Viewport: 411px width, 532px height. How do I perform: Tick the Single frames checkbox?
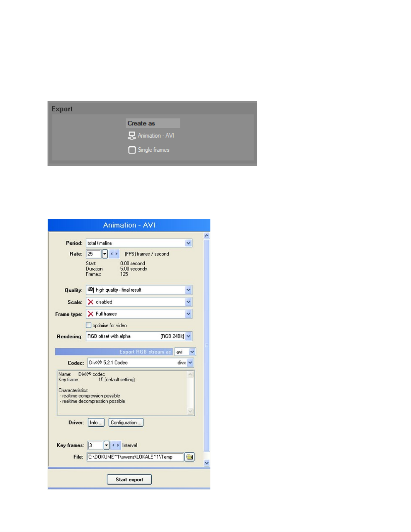(132, 150)
